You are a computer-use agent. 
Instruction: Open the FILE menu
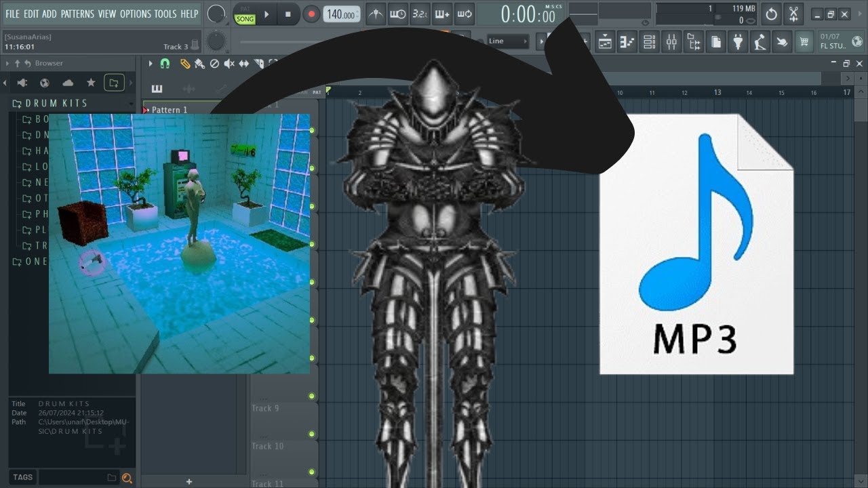(13, 14)
